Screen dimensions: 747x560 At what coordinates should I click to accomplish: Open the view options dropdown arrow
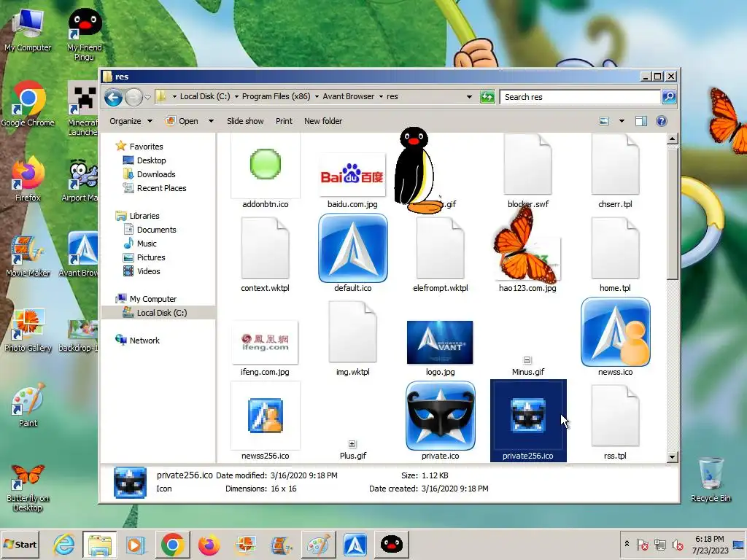click(622, 121)
